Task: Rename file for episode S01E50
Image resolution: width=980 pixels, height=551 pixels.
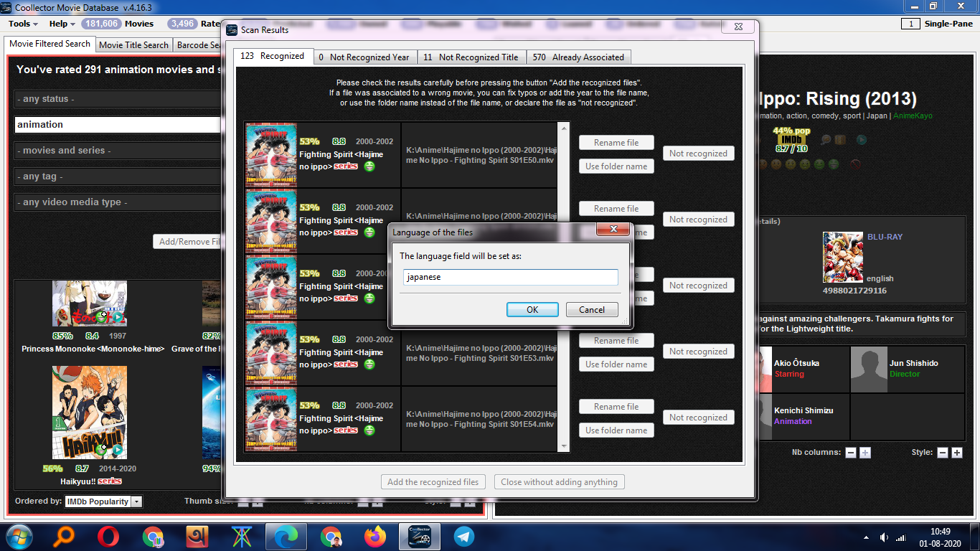Action: (616, 143)
